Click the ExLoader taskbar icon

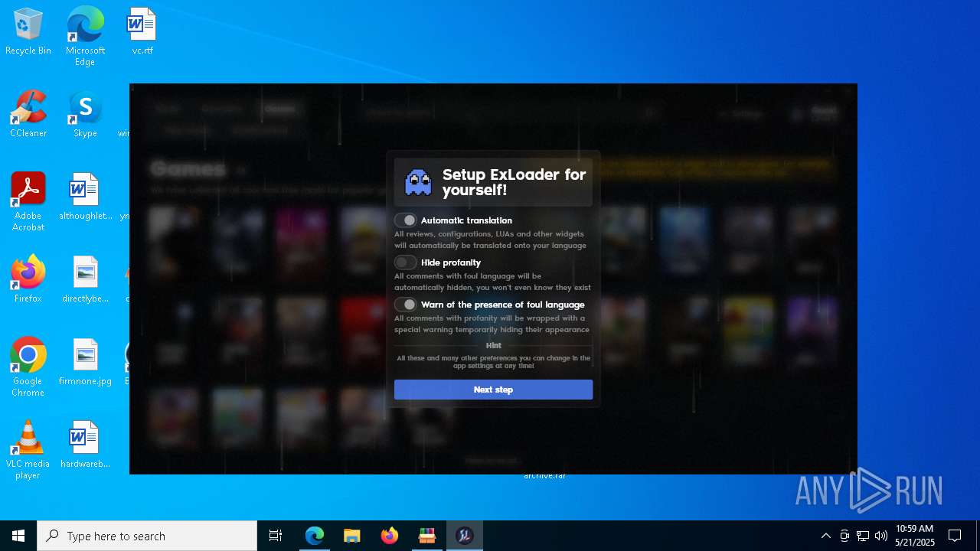(x=465, y=536)
